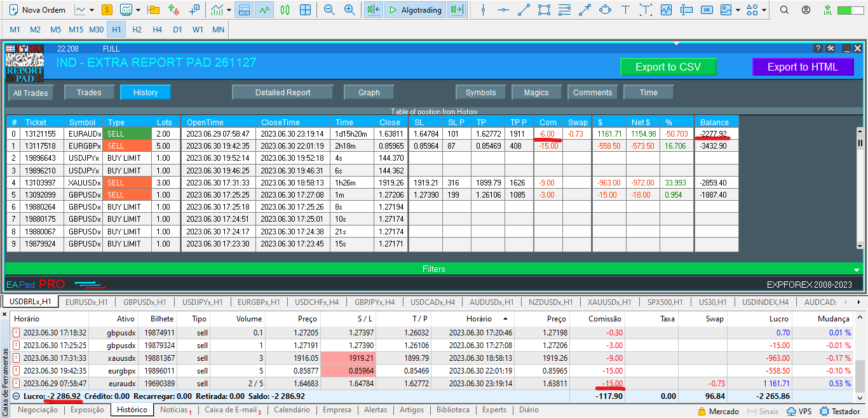
Task: Select the ellipse shapes drawing tool
Action: (x=605, y=10)
